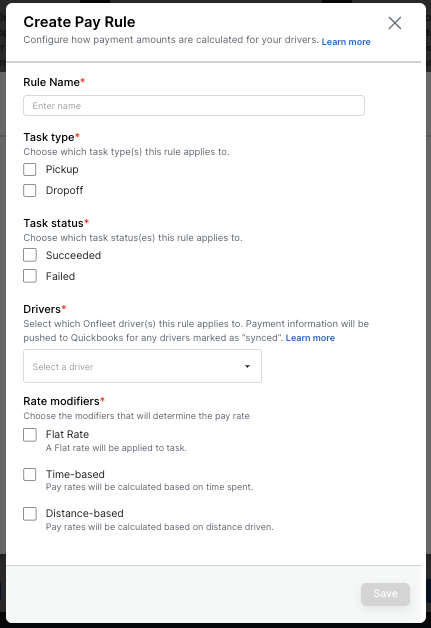
Task: Check the Distance-based rate modifier checkbox
Action: (30, 513)
